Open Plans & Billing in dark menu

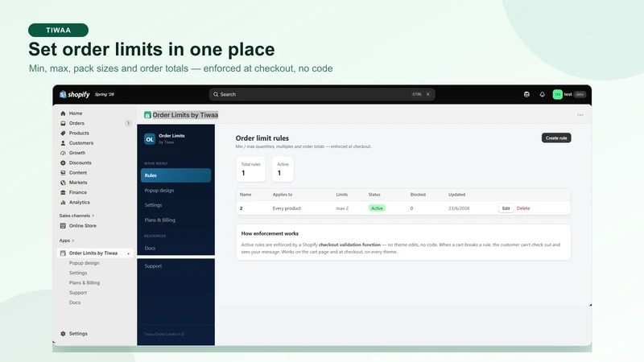coord(159,220)
